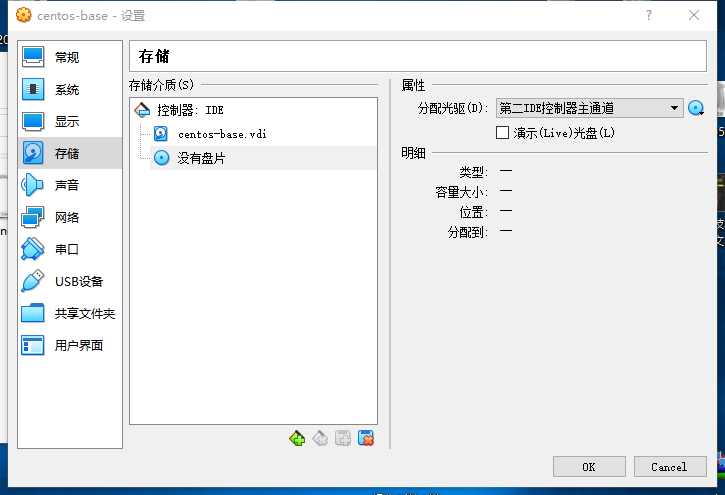The image size is (725, 495).
Task: Click the 串口 serial port icon
Action: click(33, 249)
